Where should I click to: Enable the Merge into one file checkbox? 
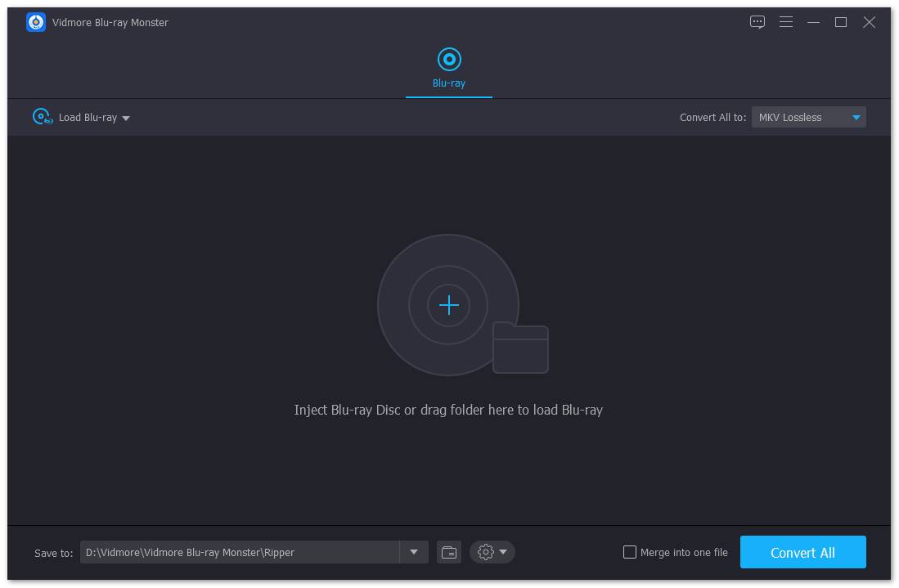630,552
